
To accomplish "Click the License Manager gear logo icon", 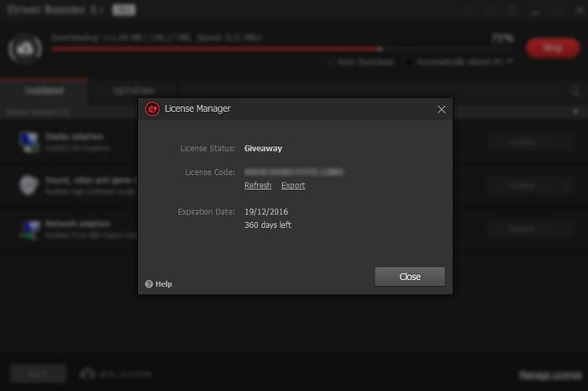I will (152, 108).
